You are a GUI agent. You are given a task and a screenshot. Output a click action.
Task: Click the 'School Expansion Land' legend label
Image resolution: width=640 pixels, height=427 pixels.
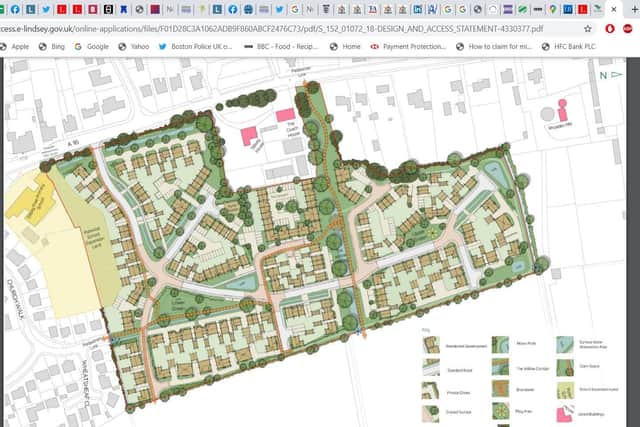pyautogui.click(x=599, y=389)
